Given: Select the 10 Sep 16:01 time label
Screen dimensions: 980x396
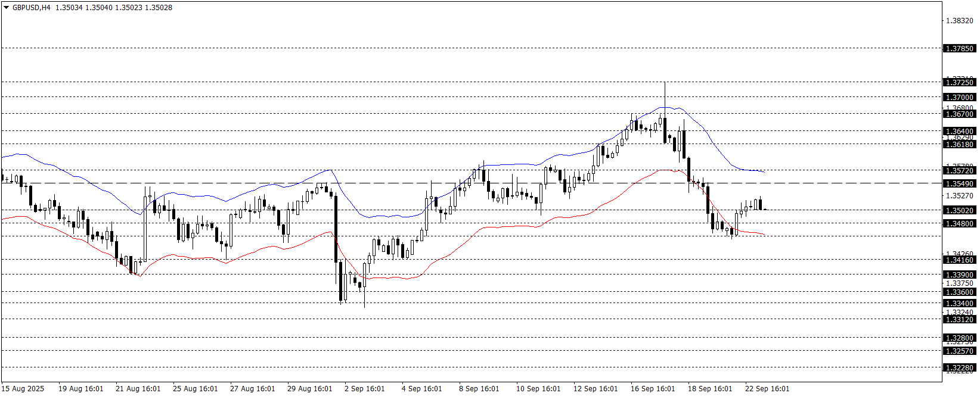Looking at the screenshot, I should point(538,389).
